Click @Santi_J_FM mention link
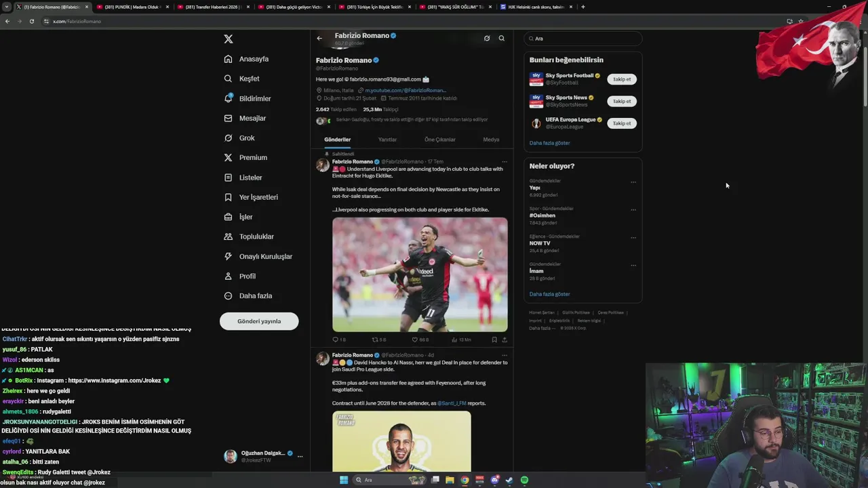This screenshot has width=868, height=488. coord(452,403)
